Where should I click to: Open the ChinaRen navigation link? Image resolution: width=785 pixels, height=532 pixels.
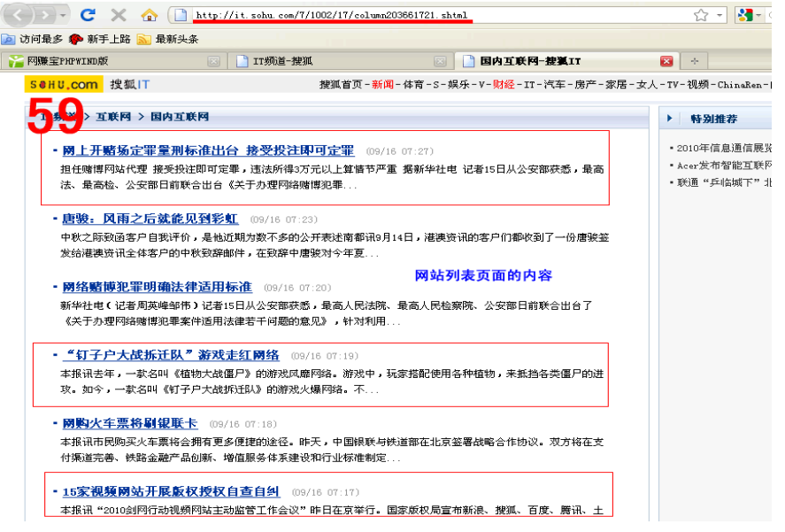(x=740, y=85)
